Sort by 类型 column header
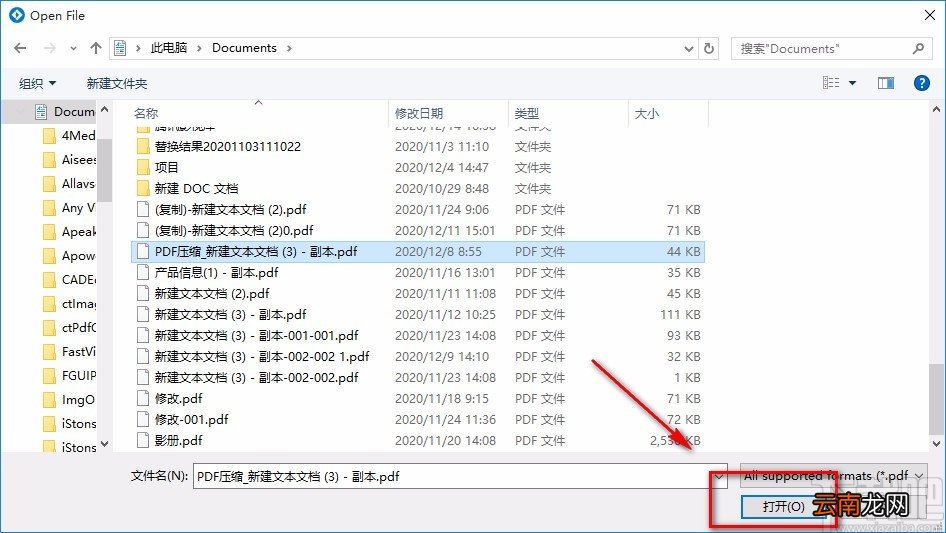 click(527, 113)
